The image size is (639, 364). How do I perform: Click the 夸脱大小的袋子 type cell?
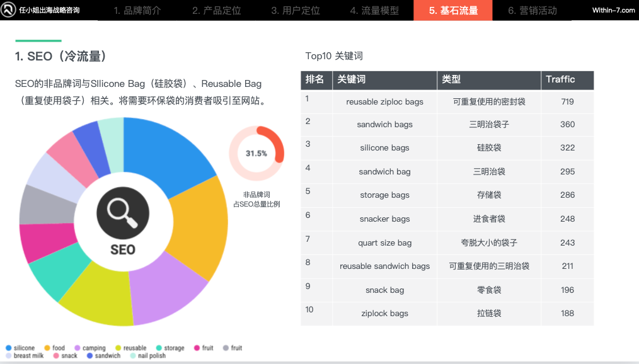click(489, 243)
